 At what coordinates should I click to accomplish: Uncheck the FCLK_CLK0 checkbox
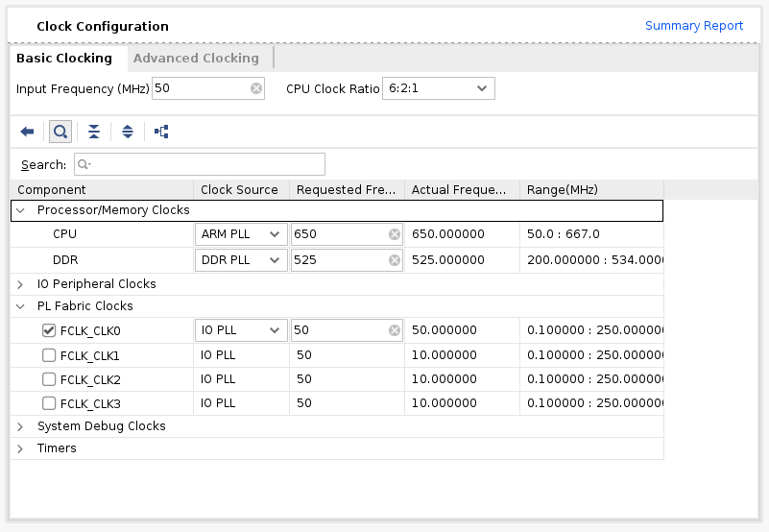click(x=49, y=330)
